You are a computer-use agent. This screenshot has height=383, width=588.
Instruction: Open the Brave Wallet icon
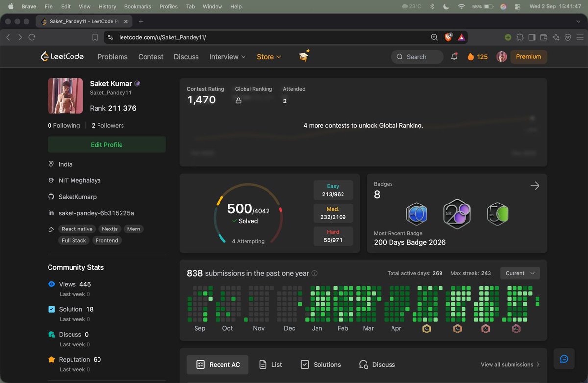544,37
